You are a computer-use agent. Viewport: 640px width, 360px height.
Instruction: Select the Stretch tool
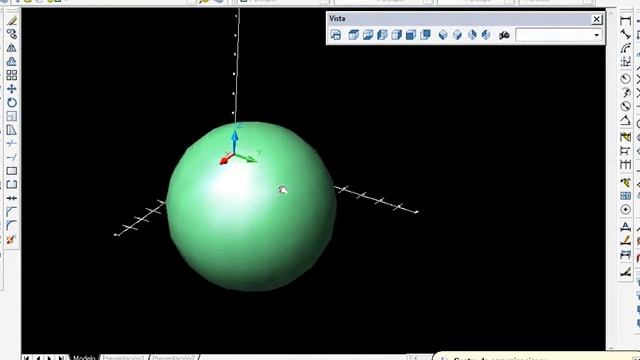tap(11, 130)
